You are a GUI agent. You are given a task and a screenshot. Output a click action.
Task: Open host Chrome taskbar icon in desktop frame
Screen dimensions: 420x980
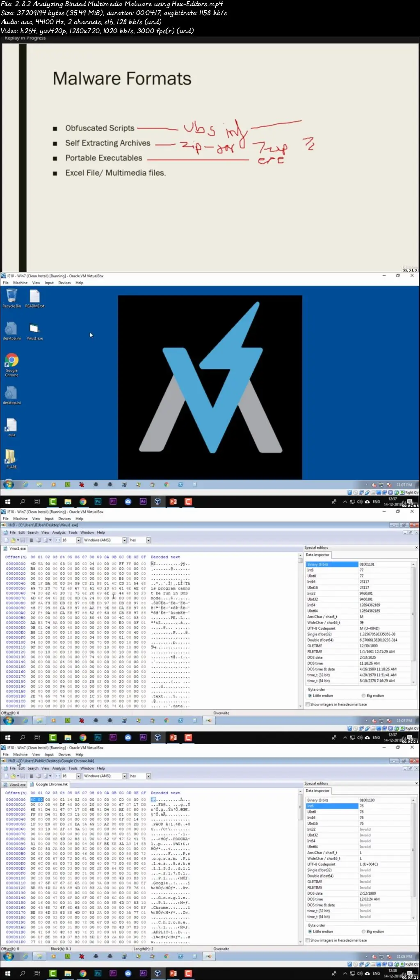click(x=83, y=501)
